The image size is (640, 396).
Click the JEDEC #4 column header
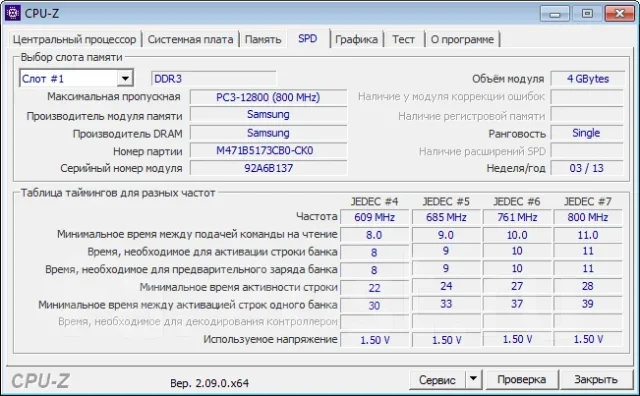click(x=374, y=202)
